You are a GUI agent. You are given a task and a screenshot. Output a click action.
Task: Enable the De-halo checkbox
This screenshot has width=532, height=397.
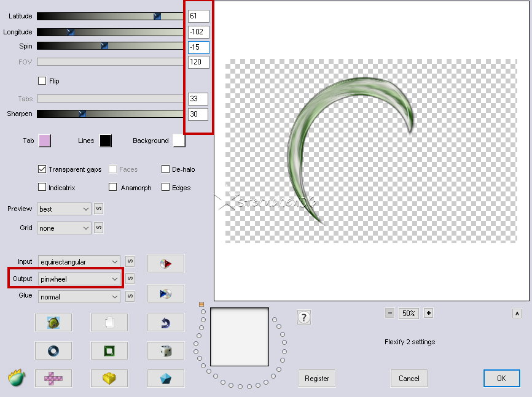tap(166, 169)
